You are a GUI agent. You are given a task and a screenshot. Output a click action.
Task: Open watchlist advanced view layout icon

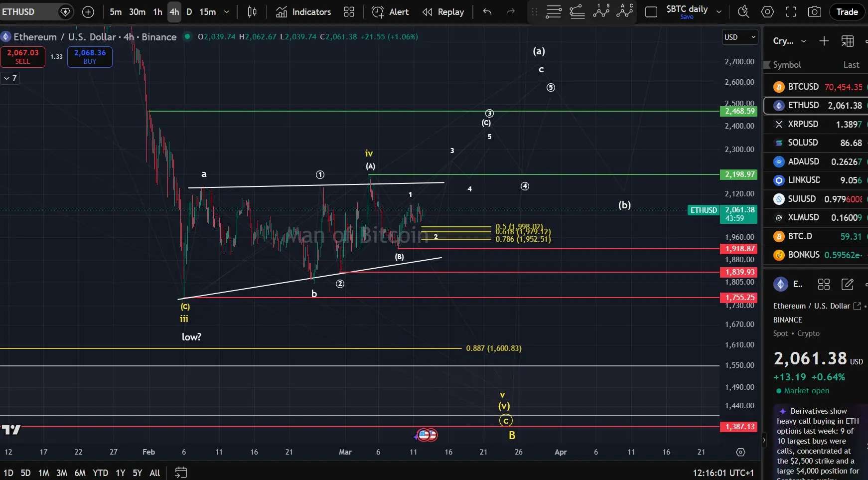point(847,41)
